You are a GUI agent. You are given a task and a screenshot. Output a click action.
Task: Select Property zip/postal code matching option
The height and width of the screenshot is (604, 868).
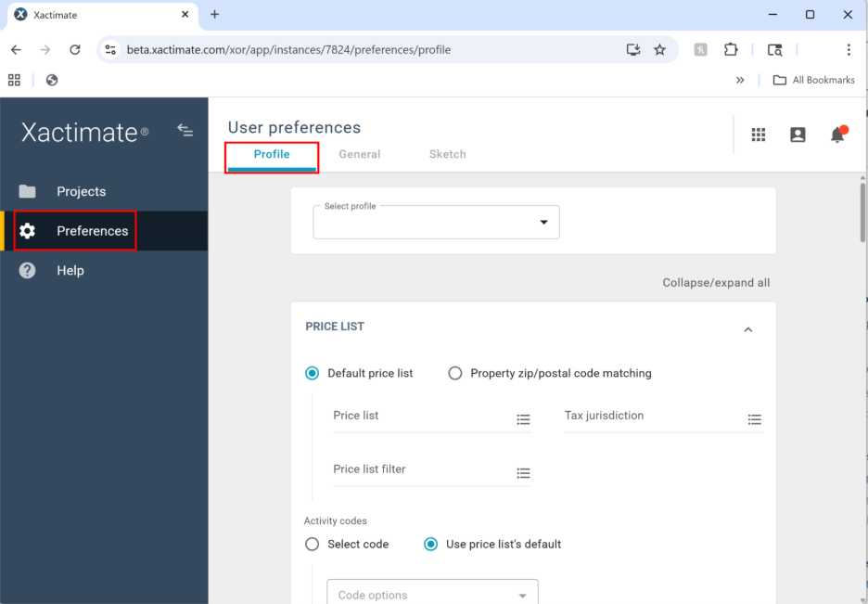455,373
